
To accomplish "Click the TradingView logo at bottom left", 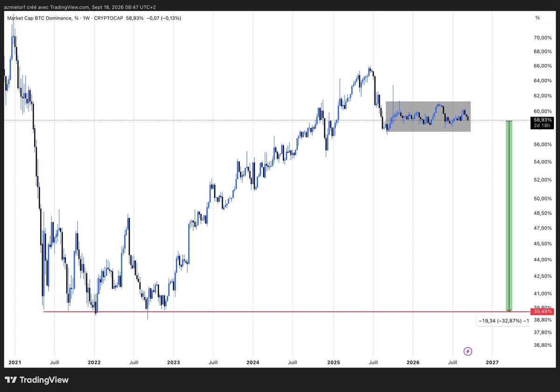I will (37, 379).
